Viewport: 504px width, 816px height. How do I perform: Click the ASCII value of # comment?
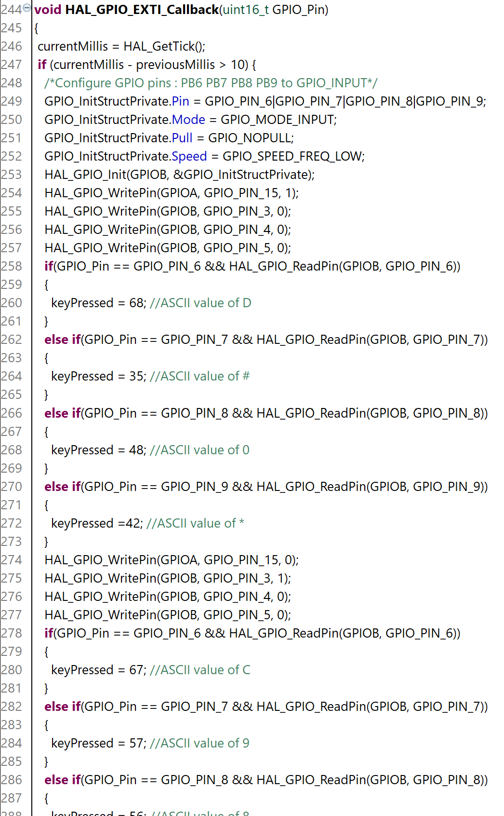click(199, 376)
